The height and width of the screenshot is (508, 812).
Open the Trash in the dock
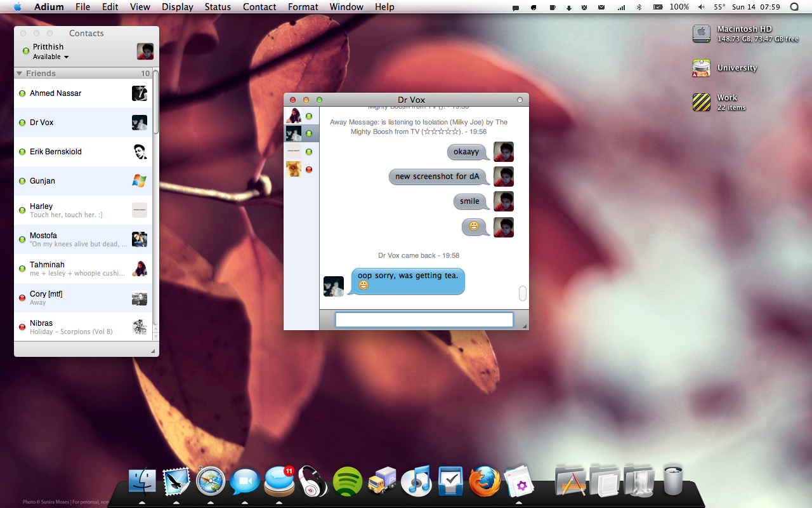[x=673, y=480]
